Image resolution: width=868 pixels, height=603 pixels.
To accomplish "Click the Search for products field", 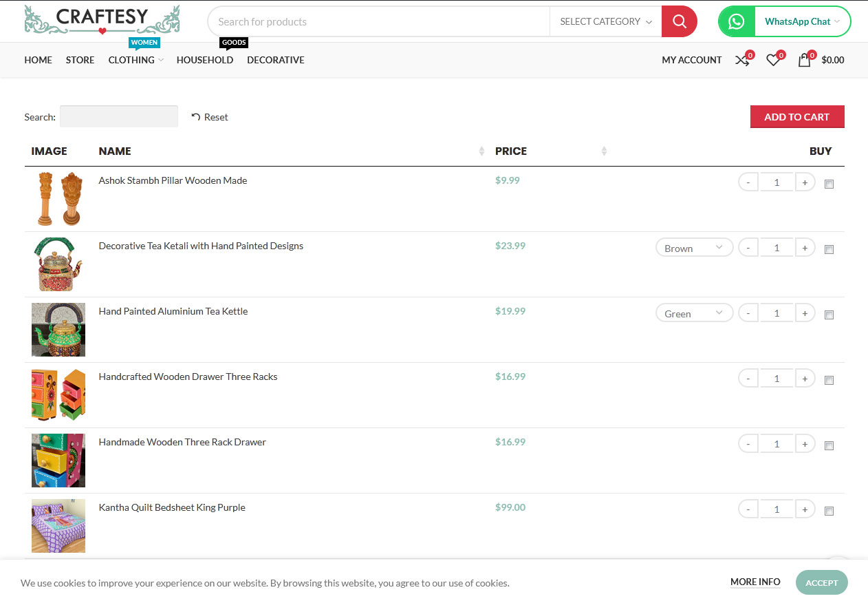I will (378, 21).
